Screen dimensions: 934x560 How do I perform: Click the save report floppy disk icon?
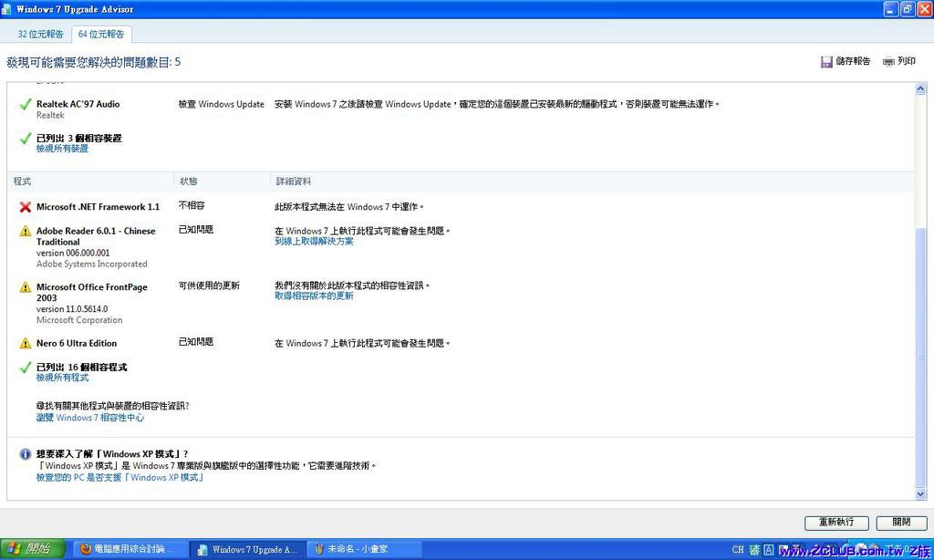click(826, 61)
